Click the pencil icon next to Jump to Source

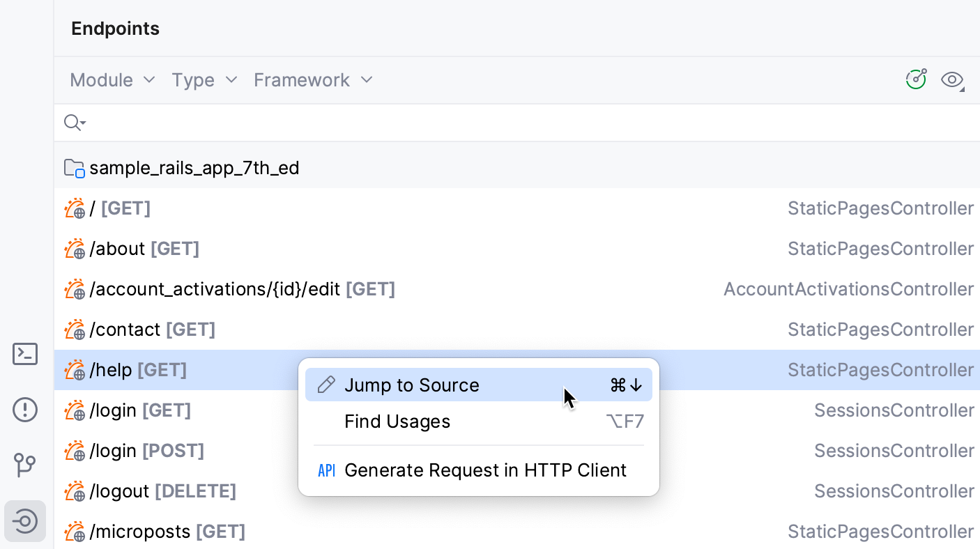point(326,385)
